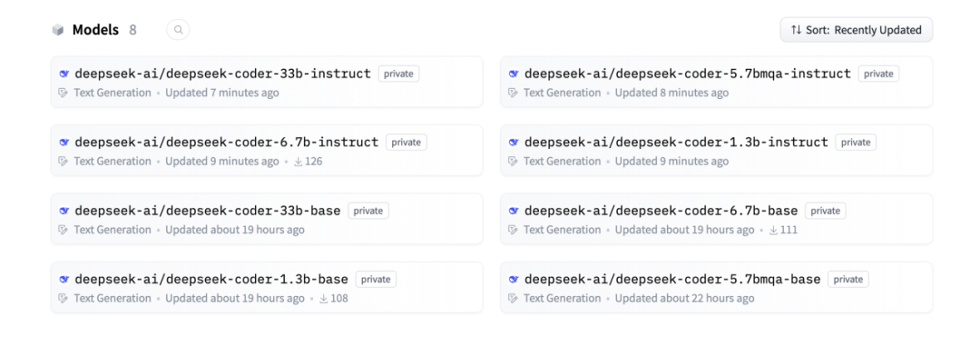Image resolution: width=980 pixels, height=346 pixels.
Task: Click private badge on deepseek-coder-33b-instruct
Action: [398, 74]
